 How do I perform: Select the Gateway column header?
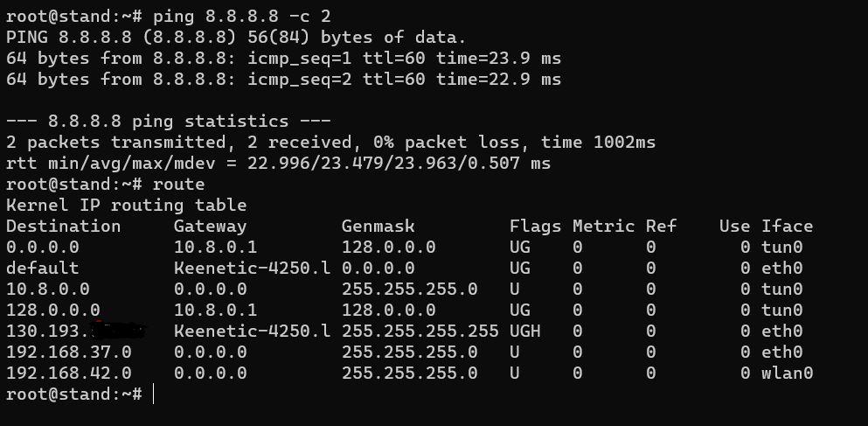[210, 227]
